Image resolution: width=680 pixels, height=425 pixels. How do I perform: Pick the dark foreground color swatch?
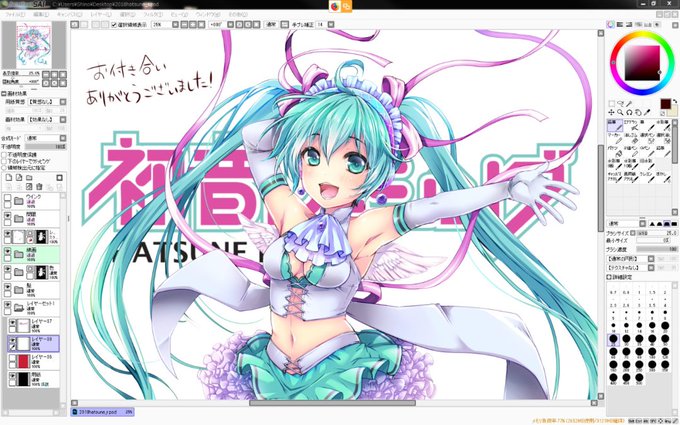point(666,104)
